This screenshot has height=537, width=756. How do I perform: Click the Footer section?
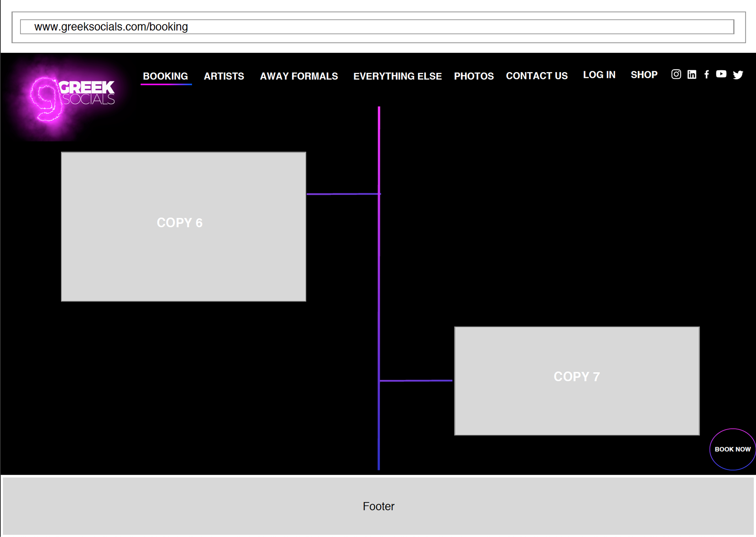378,506
